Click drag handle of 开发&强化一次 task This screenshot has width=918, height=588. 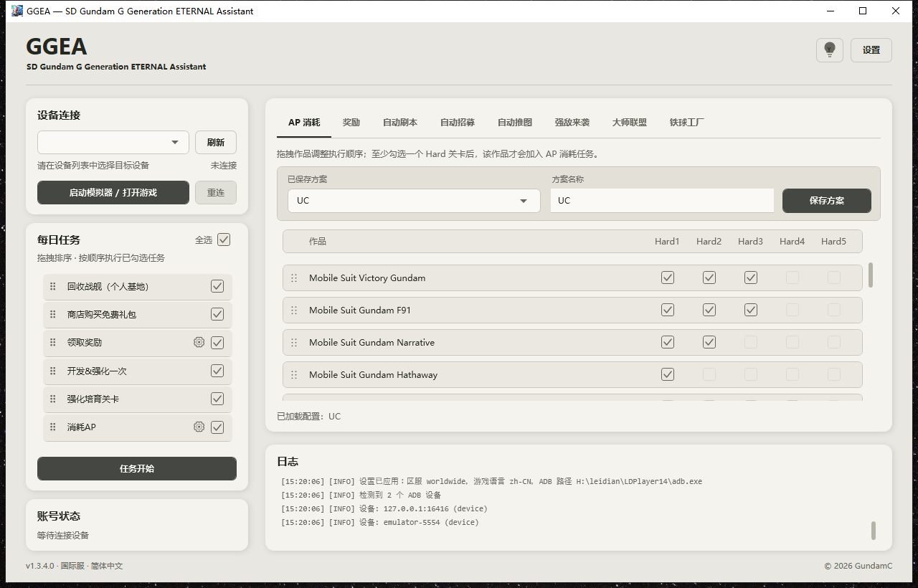point(52,371)
